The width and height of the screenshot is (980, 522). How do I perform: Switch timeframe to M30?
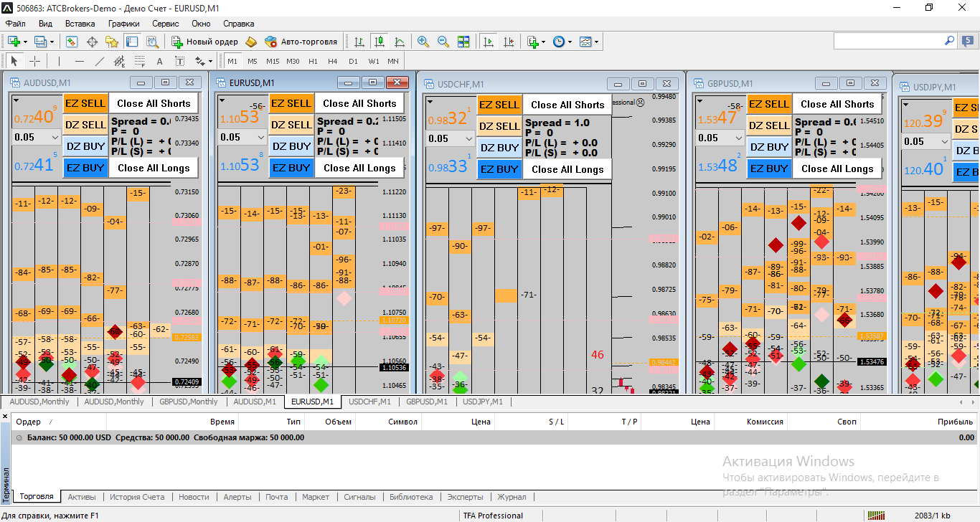coord(293,62)
